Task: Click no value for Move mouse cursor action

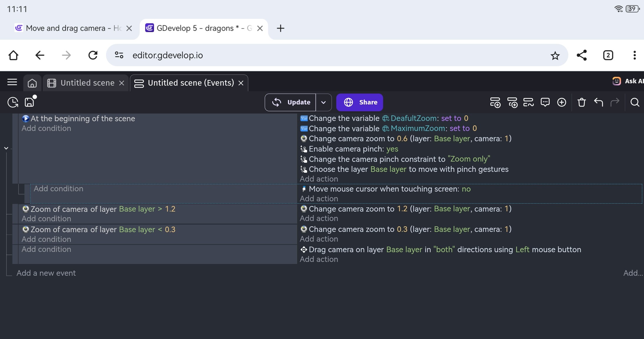Action: coord(466,189)
